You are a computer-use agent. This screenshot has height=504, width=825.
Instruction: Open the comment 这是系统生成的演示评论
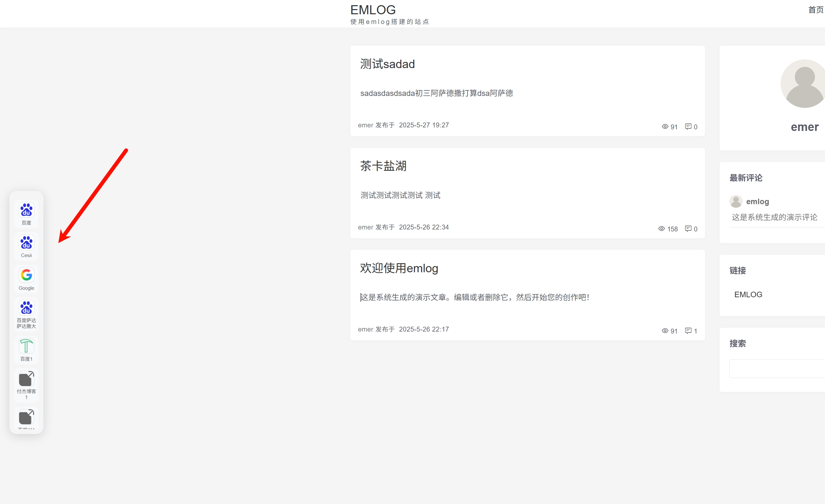click(774, 217)
